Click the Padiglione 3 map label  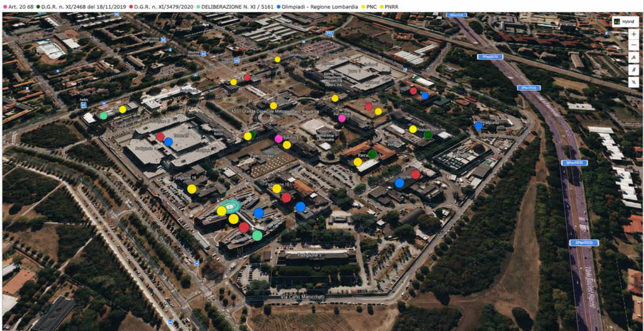303,255
